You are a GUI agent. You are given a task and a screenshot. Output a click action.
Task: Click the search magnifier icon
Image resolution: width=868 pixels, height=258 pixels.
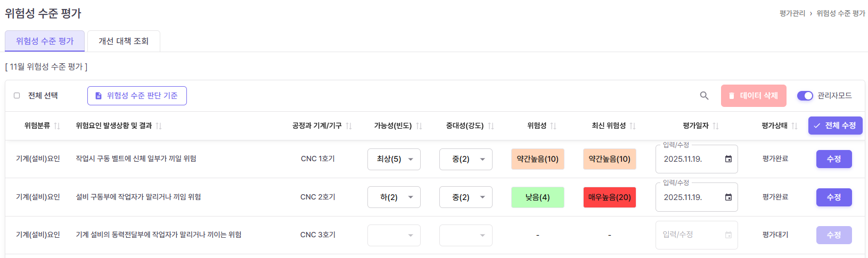tap(704, 96)
